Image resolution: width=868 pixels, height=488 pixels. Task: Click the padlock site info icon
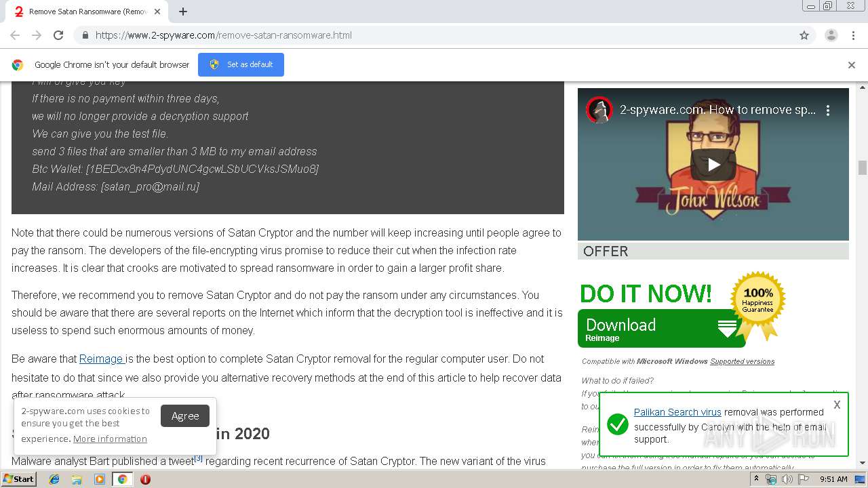click(85, 35)
